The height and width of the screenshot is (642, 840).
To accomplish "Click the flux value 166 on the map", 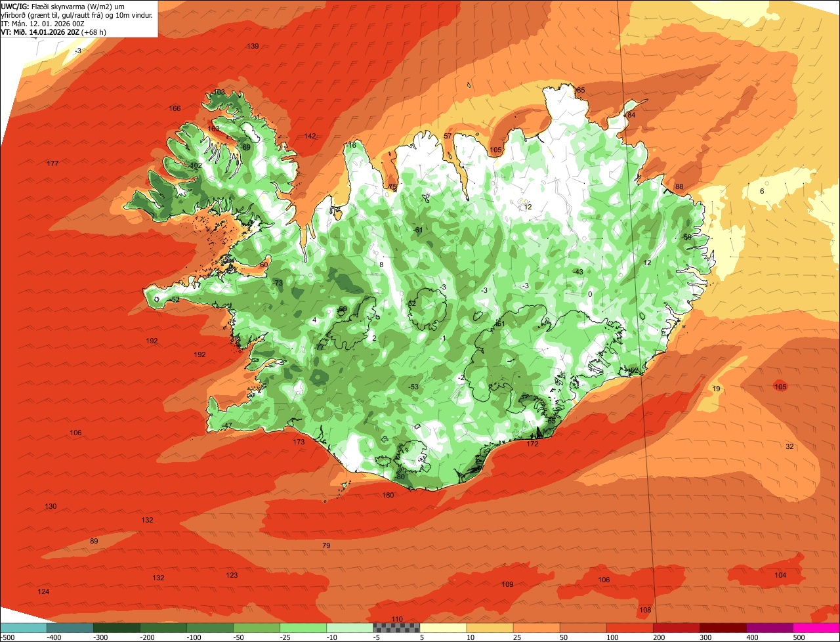I will click(175, 108).
